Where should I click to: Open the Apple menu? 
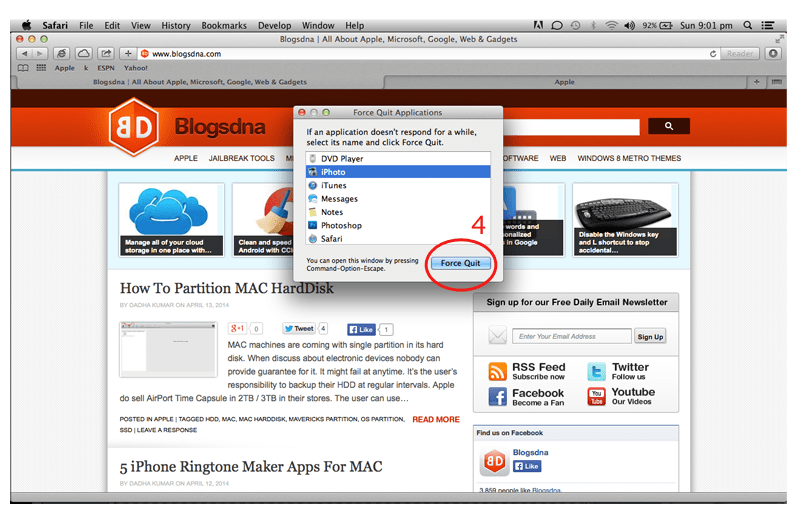click(26, 25)
